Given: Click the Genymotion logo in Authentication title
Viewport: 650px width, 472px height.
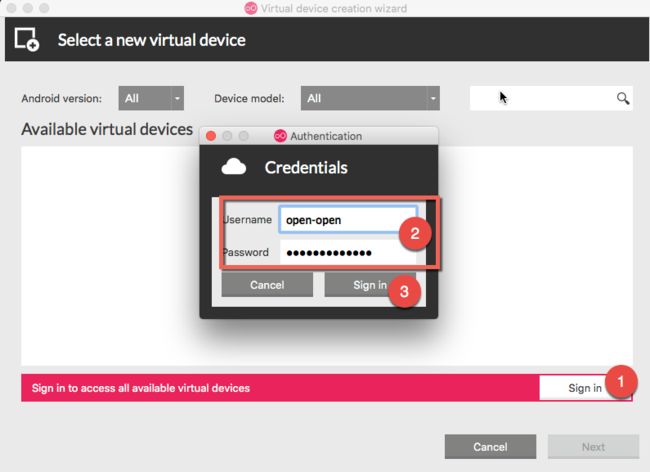Looking at the screenshot, I should (x=280, y=136).
